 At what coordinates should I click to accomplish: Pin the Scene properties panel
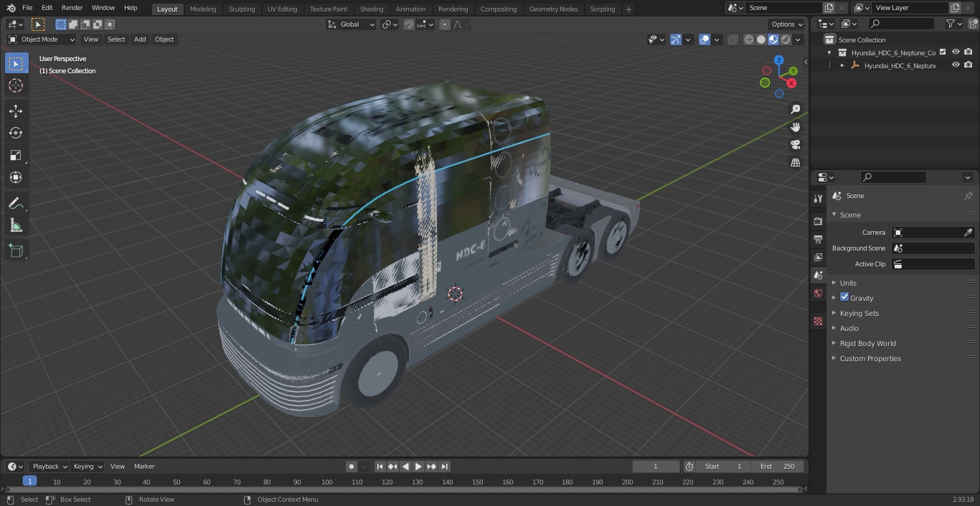pyautogui.click(x=968, y=196)
